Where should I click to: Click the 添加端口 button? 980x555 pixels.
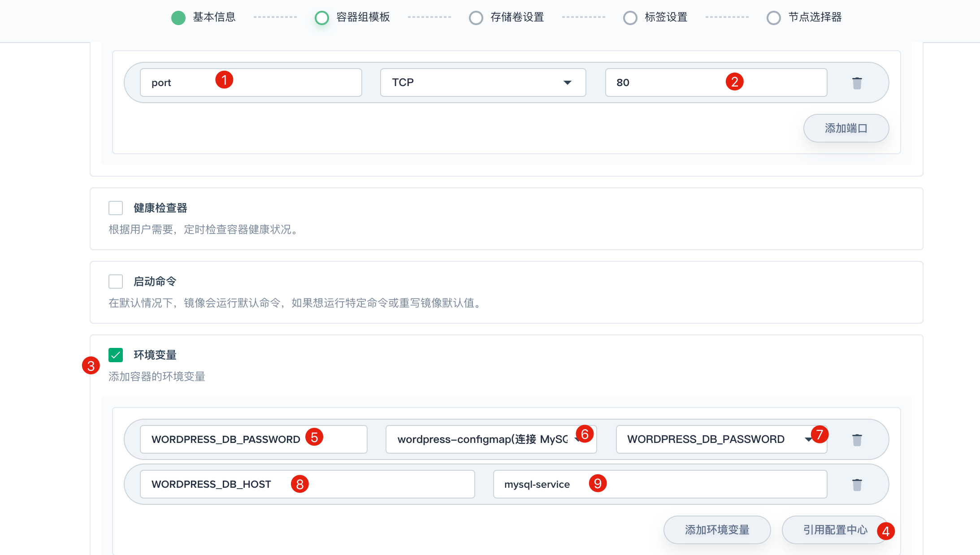pyautogui.click(x=846, y=128)
